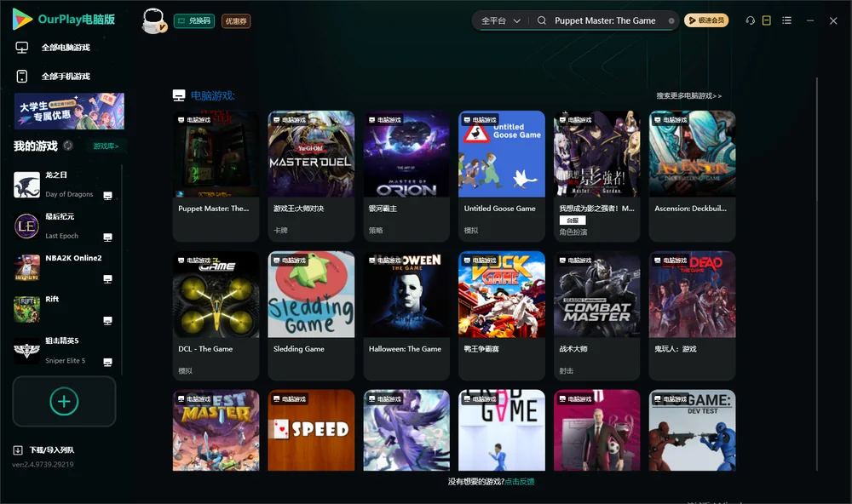852x504 pixels.
Task: Open 搜索更多电脑游戏 link
Action: [688, 95]
